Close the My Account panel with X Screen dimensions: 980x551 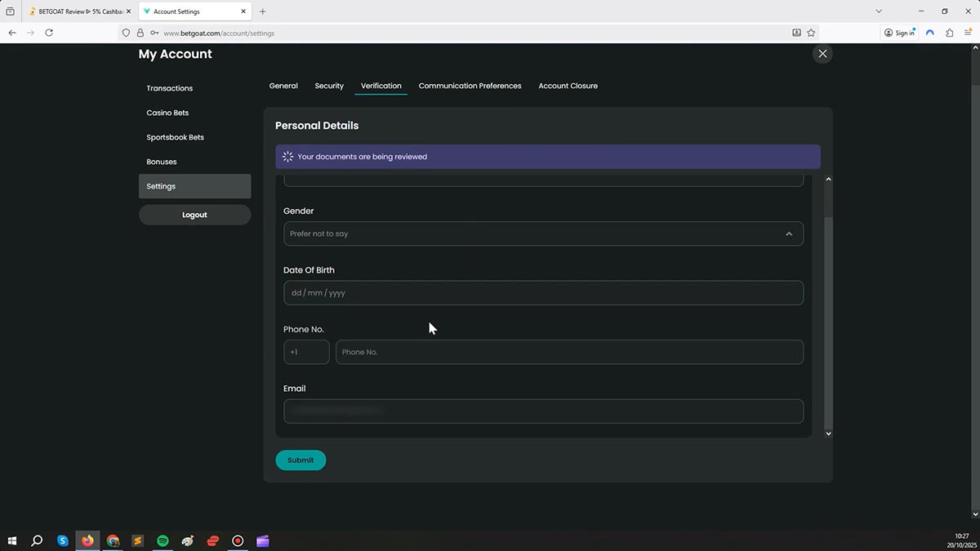tap(822, 54)
